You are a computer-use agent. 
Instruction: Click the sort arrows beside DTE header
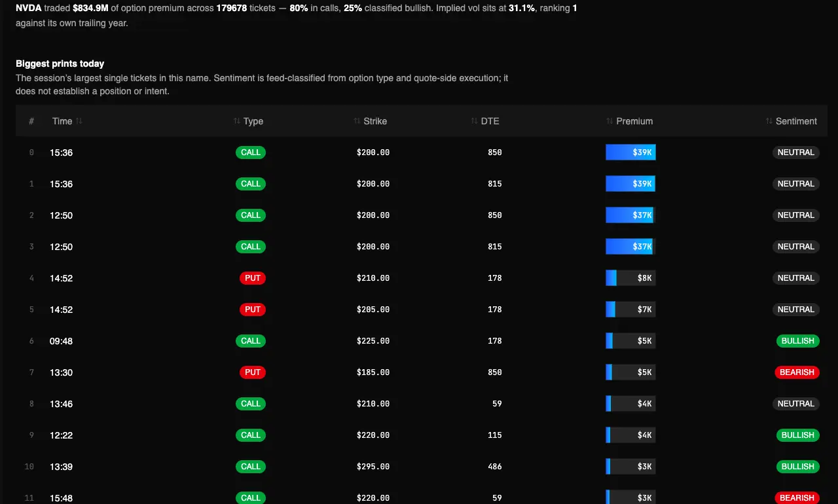(x=475, y=121)
